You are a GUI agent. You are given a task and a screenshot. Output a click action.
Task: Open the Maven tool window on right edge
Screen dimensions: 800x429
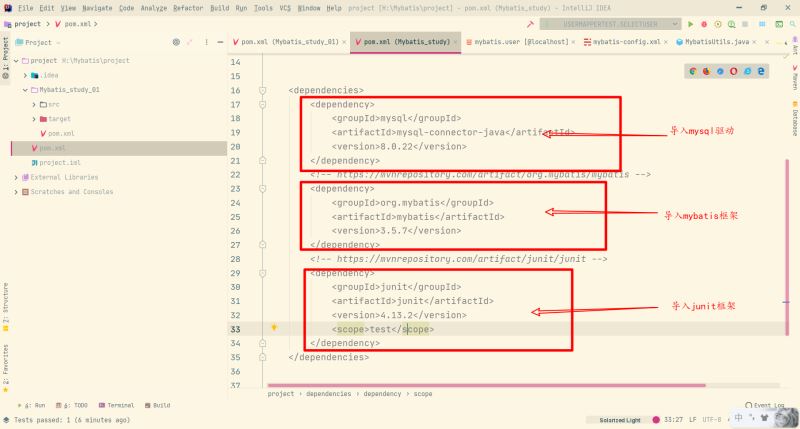[795, 78]
